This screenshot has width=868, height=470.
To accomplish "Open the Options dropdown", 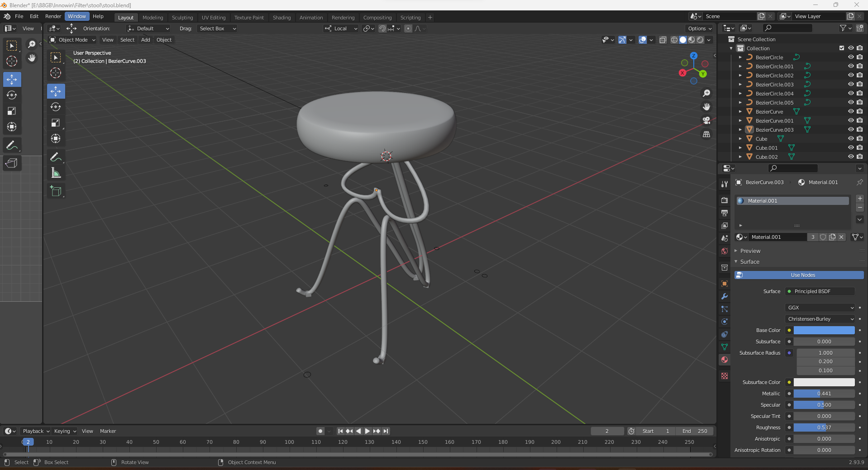I will pos(700,28).
